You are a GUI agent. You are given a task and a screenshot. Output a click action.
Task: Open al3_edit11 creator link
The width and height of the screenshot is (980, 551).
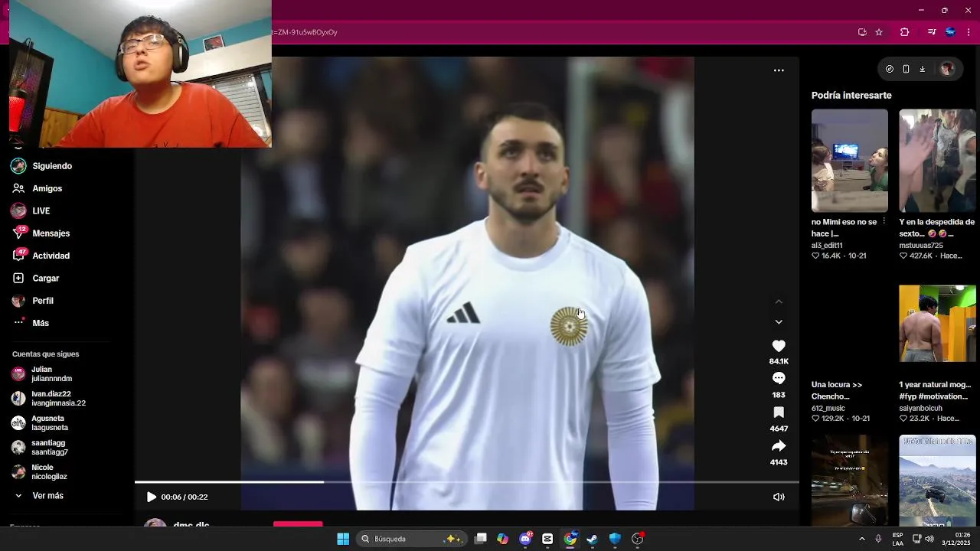tap(827, 246)
